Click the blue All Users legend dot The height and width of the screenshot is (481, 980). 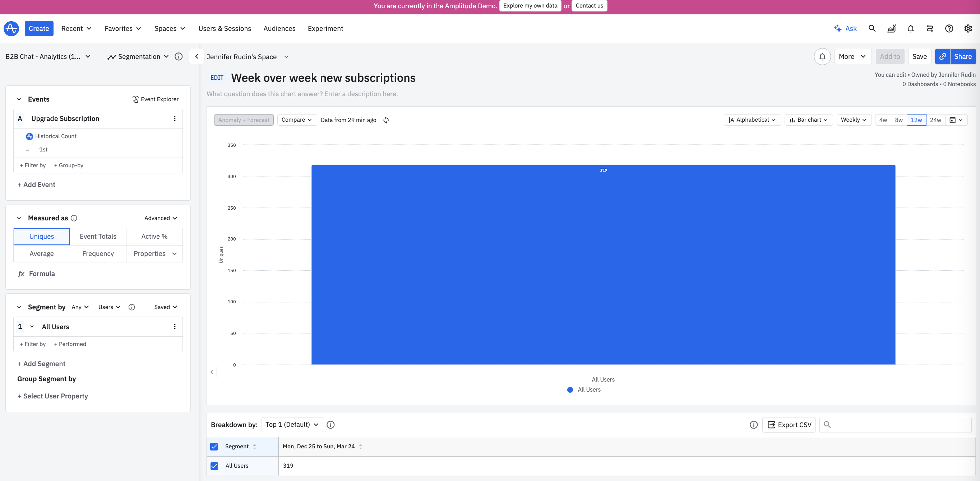570,390
